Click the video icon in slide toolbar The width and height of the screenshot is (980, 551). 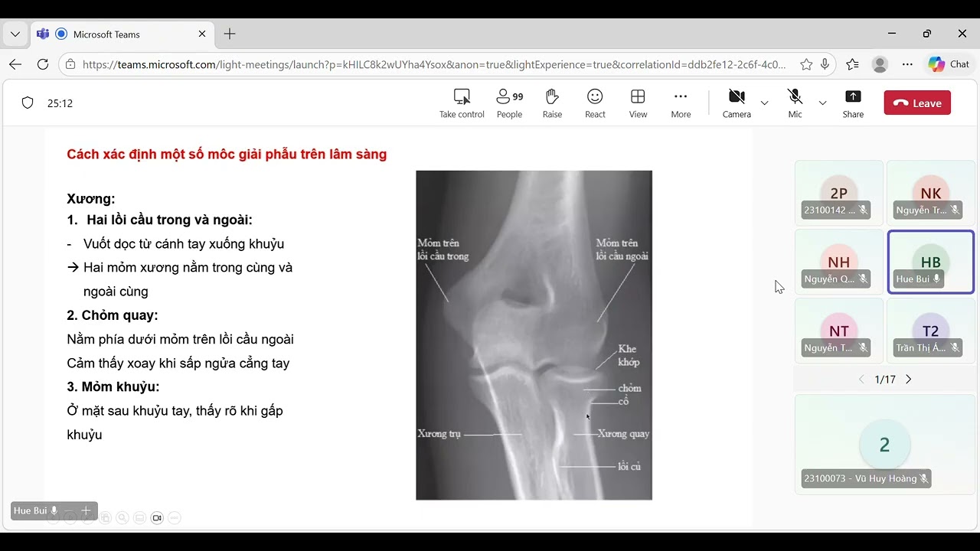click(157, 518)
